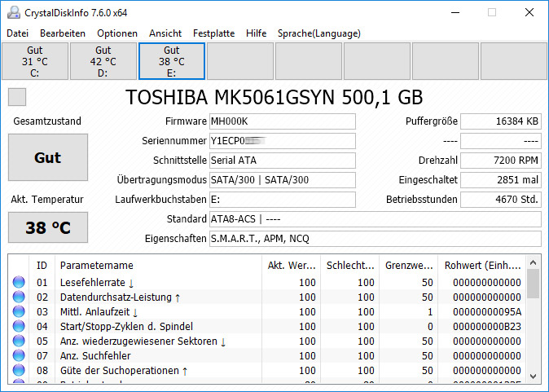Click the Akt. Wer... column header
Image resolution: width=549 pixels, height=392 pixels.
292,265
